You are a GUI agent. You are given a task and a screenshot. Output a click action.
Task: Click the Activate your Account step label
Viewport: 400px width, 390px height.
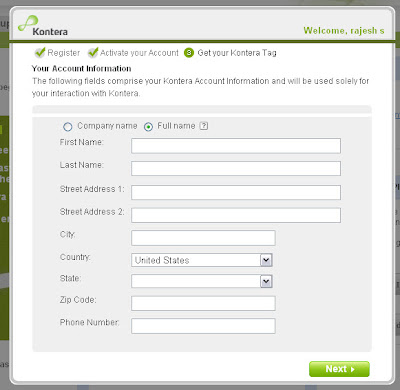pyautogui.click(x=139, y=53)
